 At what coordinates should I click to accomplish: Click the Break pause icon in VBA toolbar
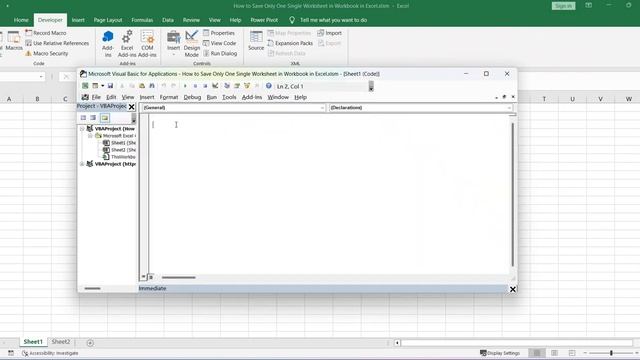(x=195, y=86)
